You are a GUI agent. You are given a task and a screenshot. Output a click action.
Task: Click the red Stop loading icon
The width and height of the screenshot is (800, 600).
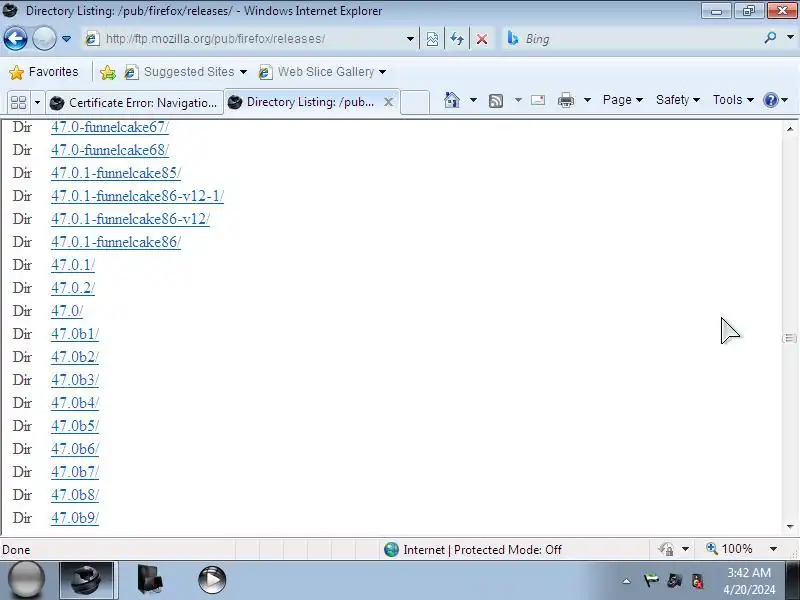point(482,39)
